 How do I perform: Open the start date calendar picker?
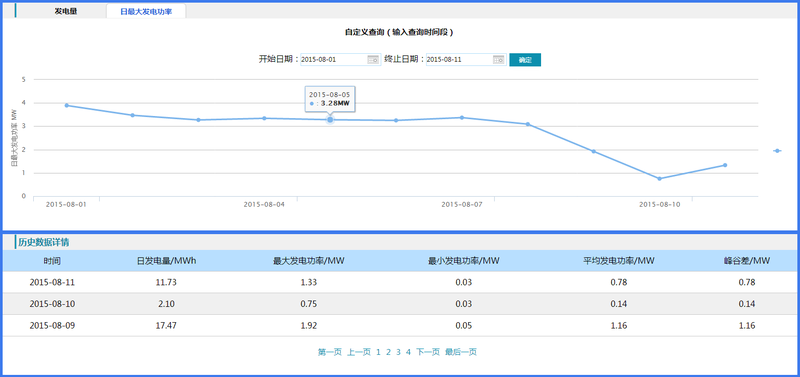[x=373, y=60]
